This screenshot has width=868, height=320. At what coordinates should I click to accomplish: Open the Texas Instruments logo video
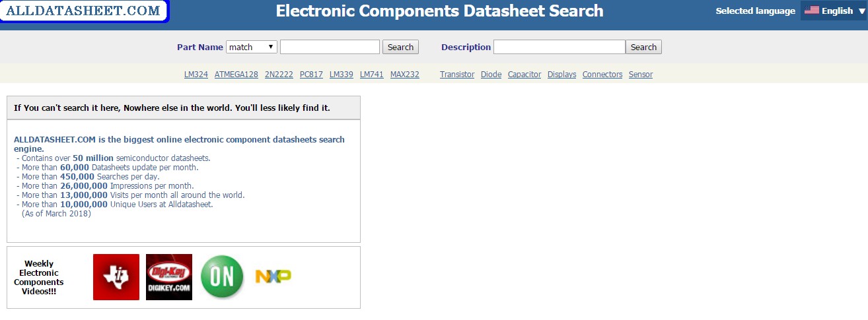tap(116, 277)
